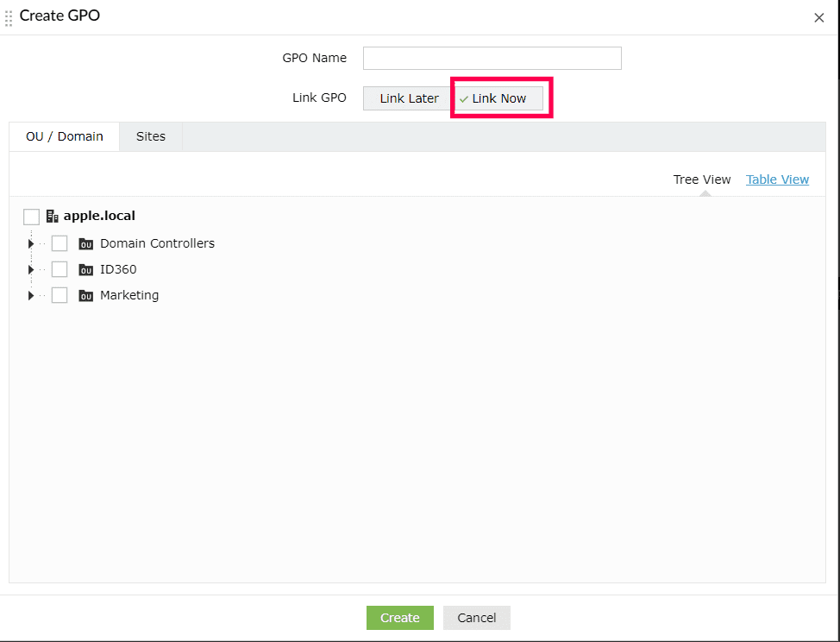The height and width of the screenshot is (642, 840).
Task: Click the GPO Name field label
Action: pos(315,58)
